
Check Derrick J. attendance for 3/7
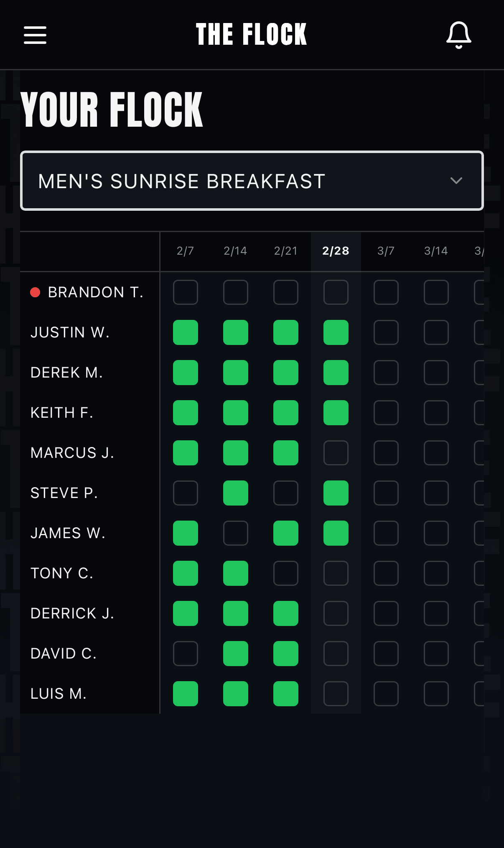[x=386, y=613]
